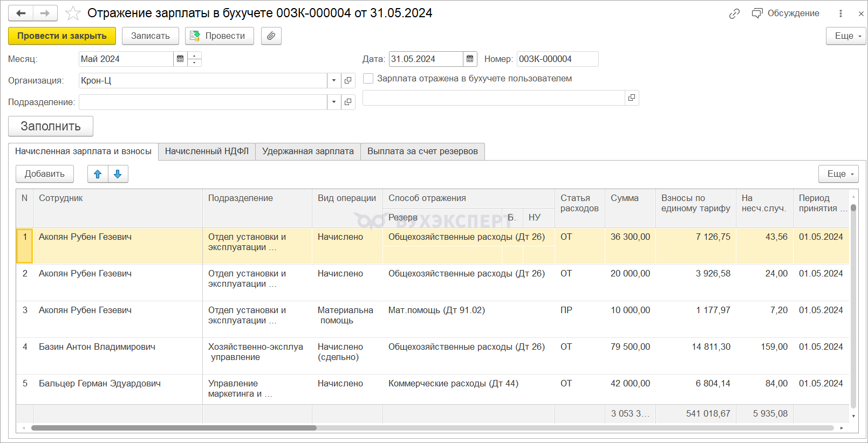Copy document link using chain icon
The image size is (868, 443).
(x=734, y=13)
